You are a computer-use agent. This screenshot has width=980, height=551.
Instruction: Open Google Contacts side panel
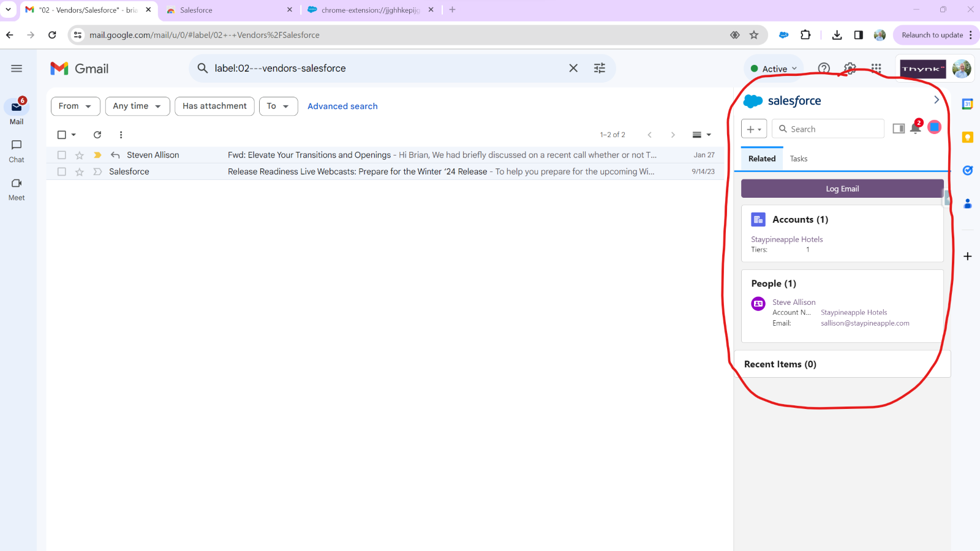point(968,203)
